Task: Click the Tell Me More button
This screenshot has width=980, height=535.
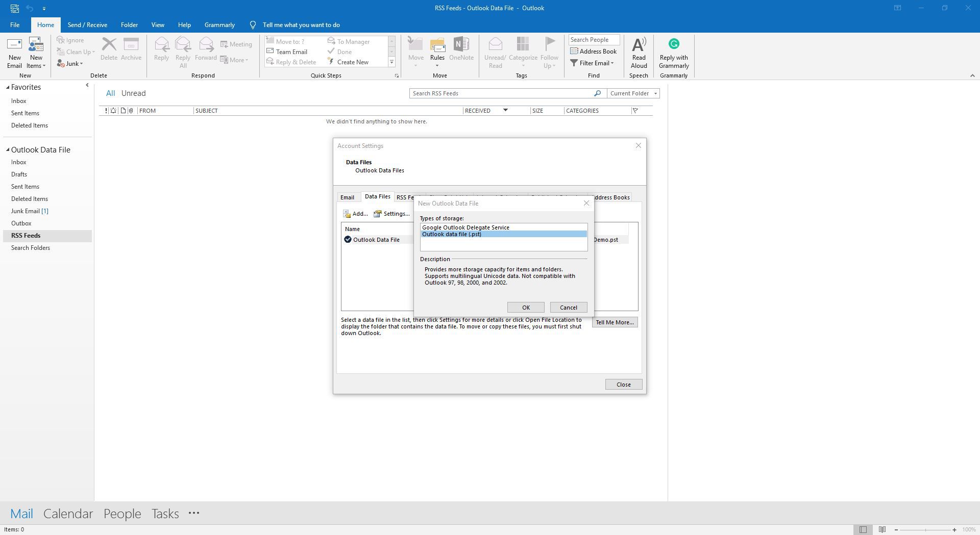Action: click(615, 322)
